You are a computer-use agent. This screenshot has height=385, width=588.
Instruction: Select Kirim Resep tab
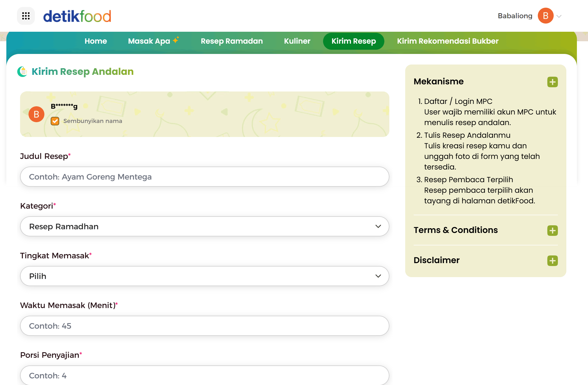click(353, 41)
